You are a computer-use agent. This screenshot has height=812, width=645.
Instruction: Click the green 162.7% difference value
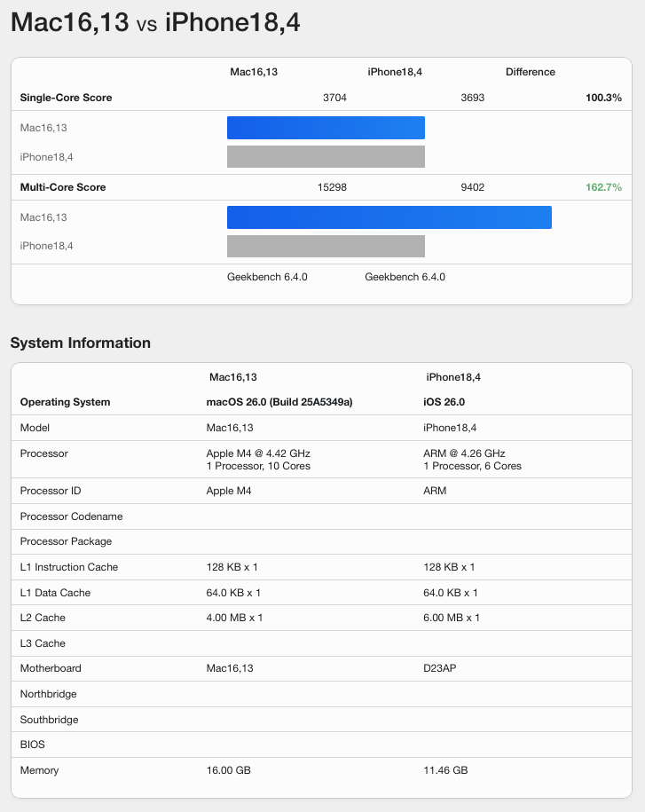(603, 187)
